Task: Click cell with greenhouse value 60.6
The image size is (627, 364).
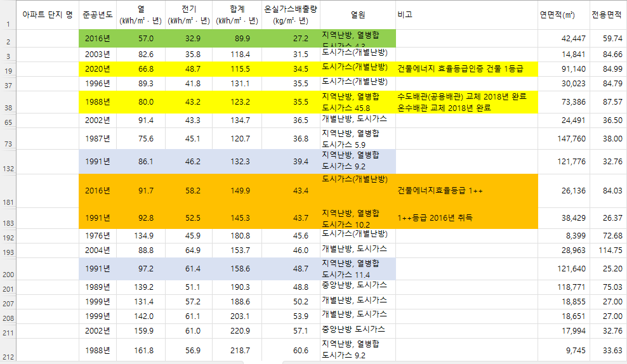Action: (x=291, y=351)
